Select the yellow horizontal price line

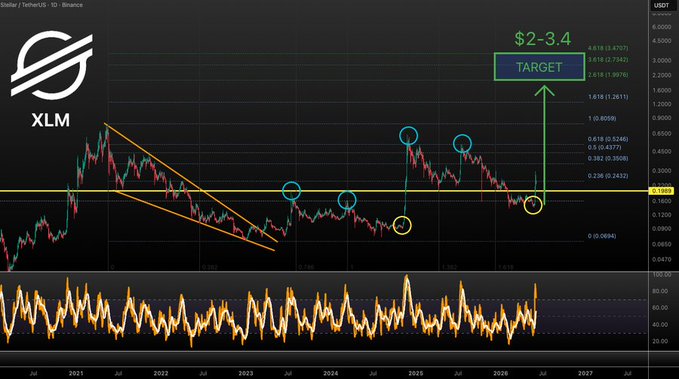pyautogui.click(x=324, y=191)
